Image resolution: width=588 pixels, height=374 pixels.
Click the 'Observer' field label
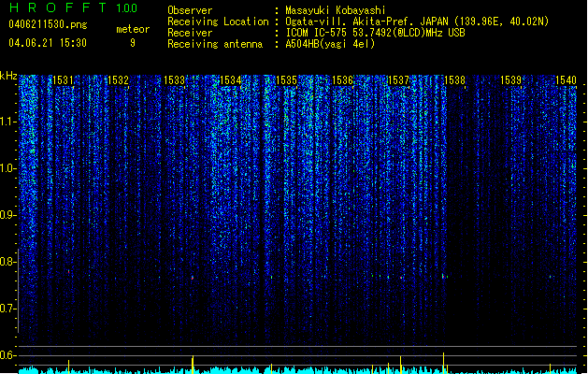[x=190, y=10]
